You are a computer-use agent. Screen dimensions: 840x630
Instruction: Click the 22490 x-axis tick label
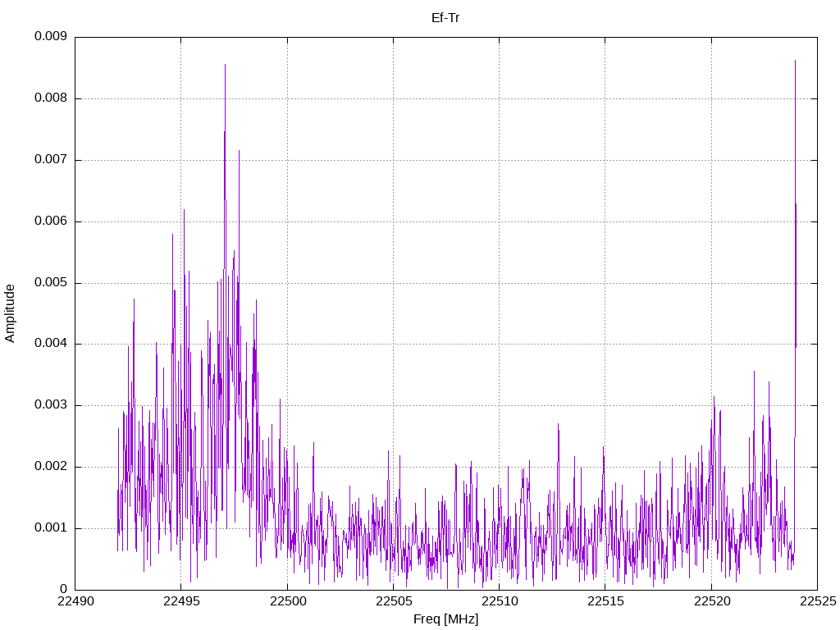coord(75,601)
